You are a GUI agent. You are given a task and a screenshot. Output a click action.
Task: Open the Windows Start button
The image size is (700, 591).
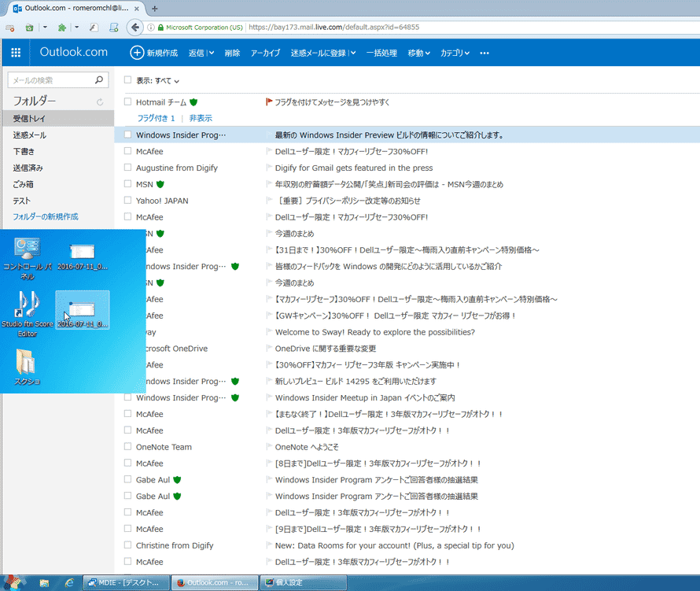pyautogui.click(x=13, y=582)
